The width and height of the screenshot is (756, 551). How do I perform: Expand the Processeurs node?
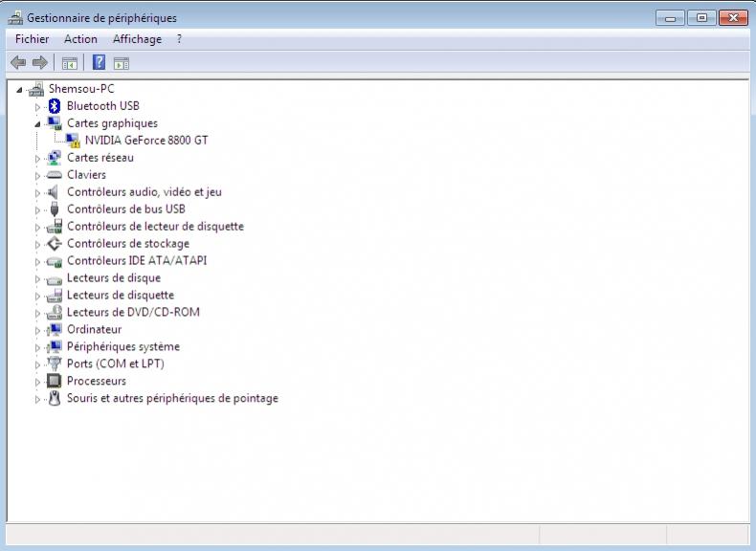(37, 383)
